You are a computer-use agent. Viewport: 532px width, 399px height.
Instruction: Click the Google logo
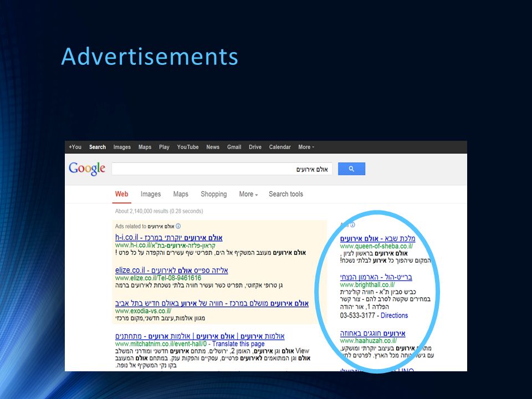pyautogui.click(x=87, y=168)
